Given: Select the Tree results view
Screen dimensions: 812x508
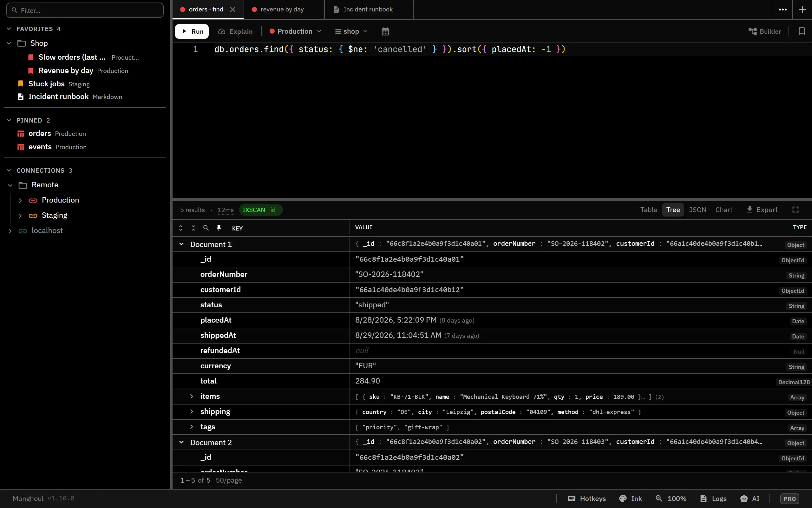Looking at the screenshot, I should coord(673,210).
